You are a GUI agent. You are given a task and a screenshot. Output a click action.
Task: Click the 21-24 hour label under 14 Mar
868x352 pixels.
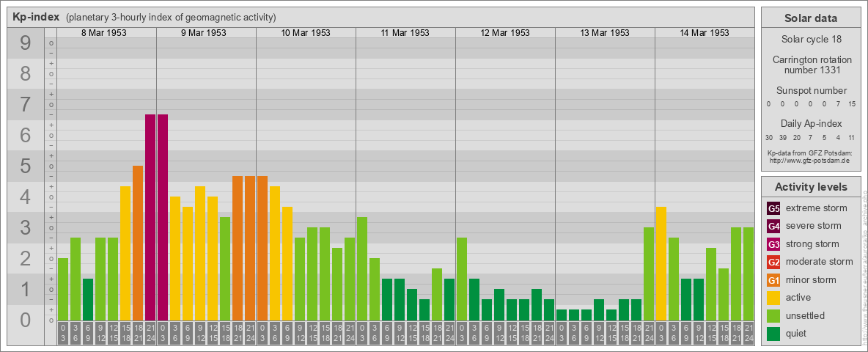749,334
